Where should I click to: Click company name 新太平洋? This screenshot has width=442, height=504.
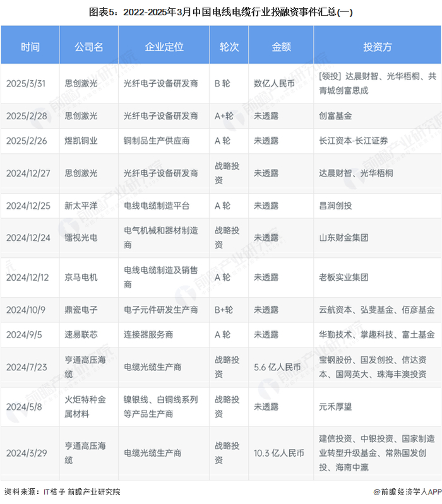coord(81,206)
